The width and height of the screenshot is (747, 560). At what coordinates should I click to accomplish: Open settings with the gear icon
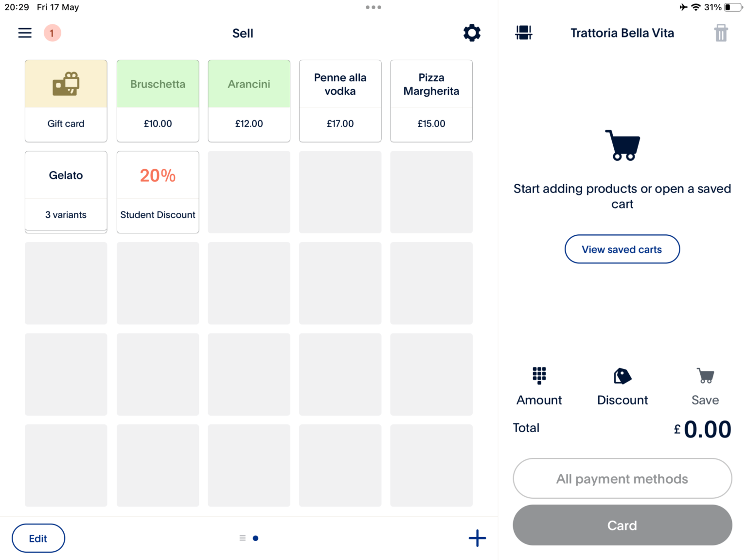point(471,33)
